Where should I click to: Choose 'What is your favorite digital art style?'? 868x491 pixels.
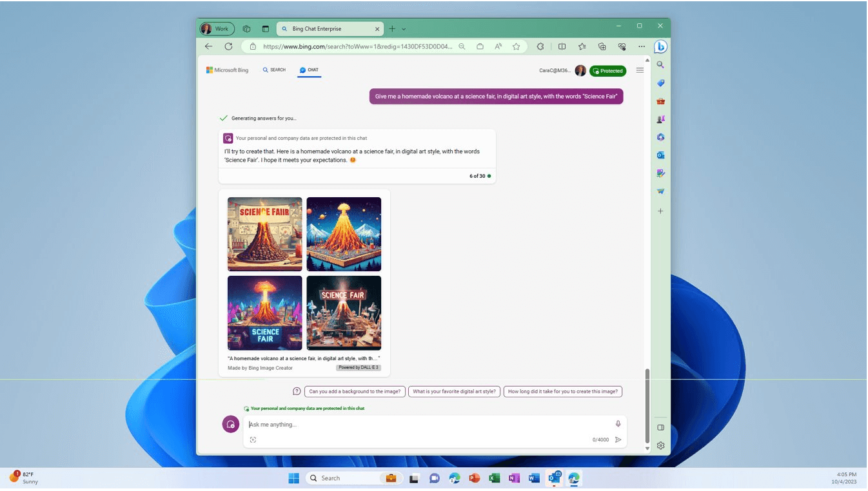[455, 391]
